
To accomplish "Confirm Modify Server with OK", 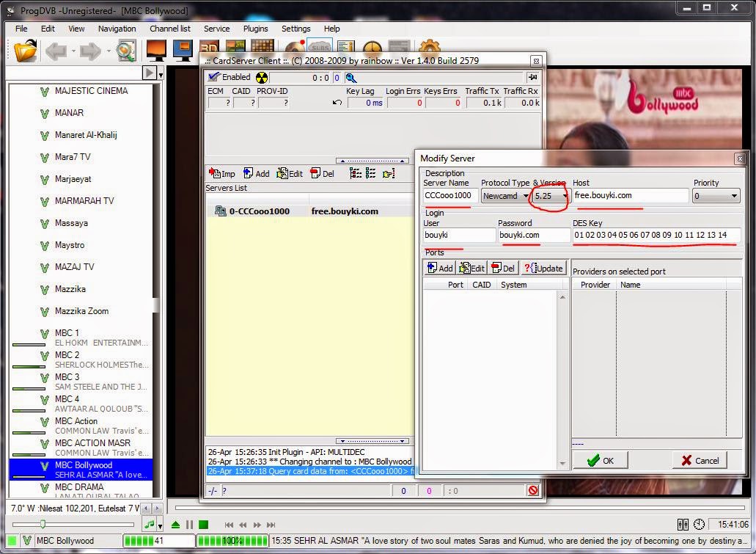I will point(601,460).
